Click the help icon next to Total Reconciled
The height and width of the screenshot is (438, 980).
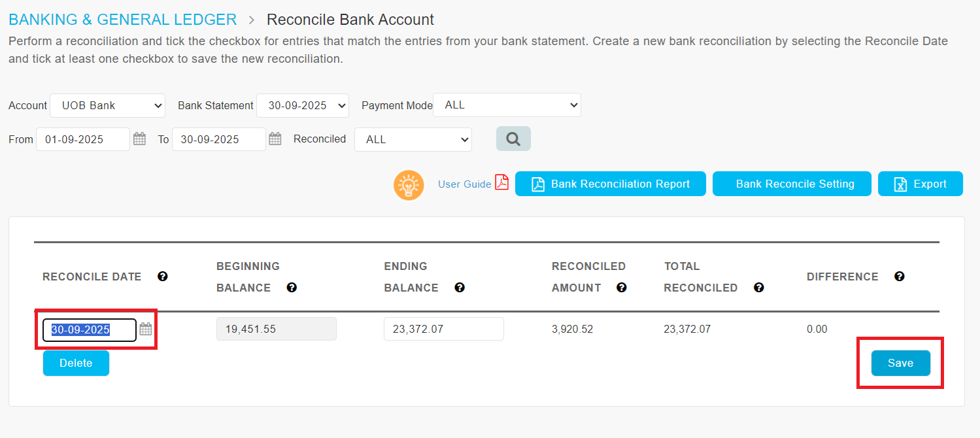coord(758,288)
